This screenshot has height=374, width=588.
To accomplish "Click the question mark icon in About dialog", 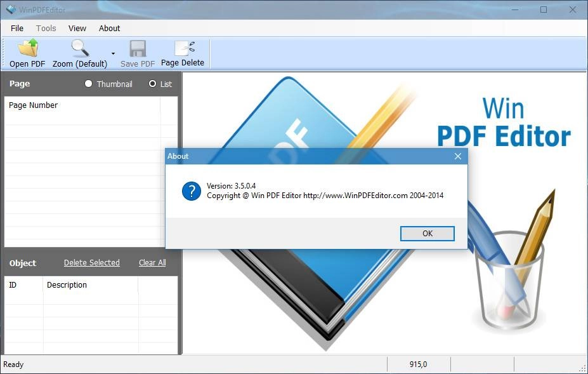I will point(192,191).
